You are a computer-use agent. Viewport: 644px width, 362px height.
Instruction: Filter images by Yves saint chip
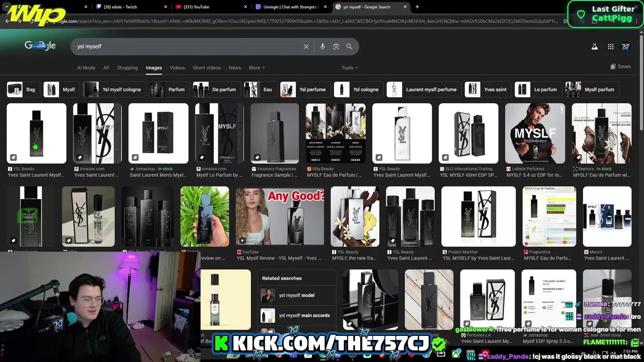coord(488,89)
